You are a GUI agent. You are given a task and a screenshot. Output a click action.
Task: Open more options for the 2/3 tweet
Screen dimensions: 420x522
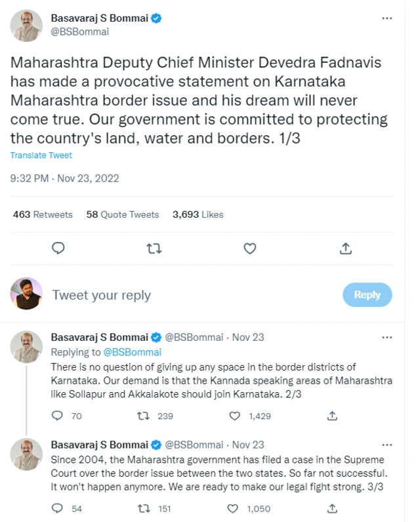coord(387,337)
